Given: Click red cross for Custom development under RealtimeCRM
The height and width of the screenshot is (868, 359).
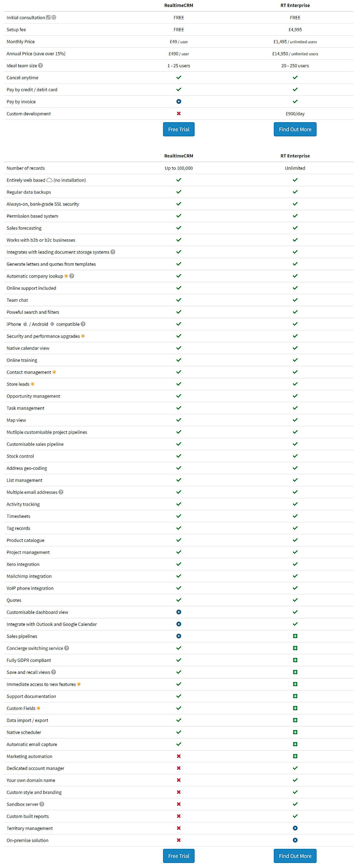Looking at the screenshot, I should click(x=178, y=113).
